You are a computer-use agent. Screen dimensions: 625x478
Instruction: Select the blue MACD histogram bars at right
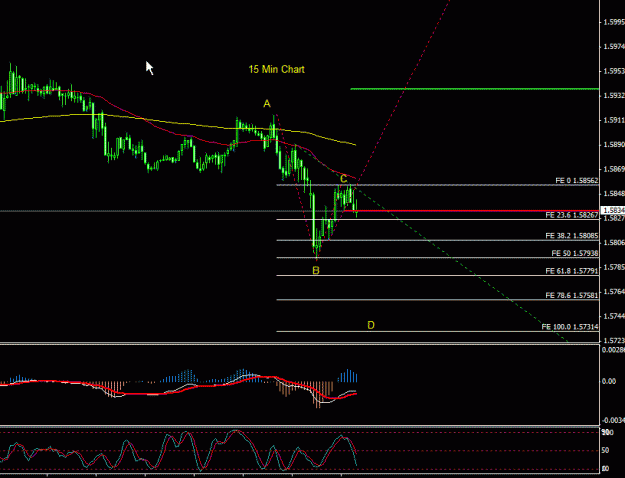pyautogui.click(x=348, y=376)
